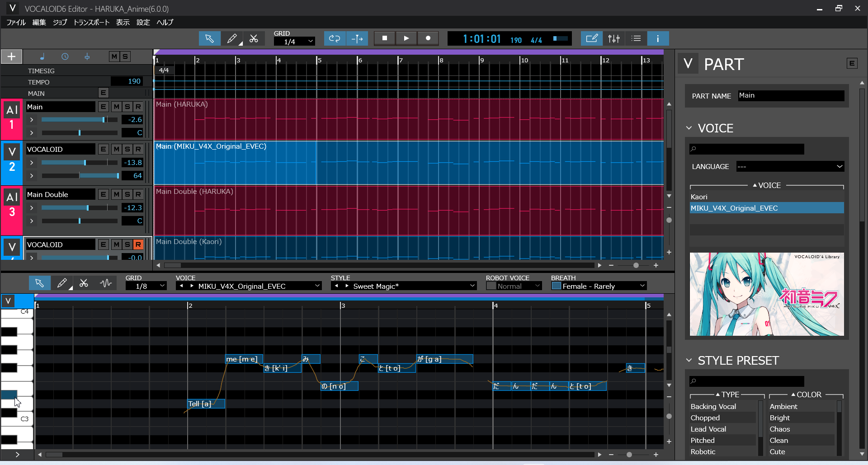868x465 pixels.
Task: Open effects for MAIN master track
Action: coord(104,93)
